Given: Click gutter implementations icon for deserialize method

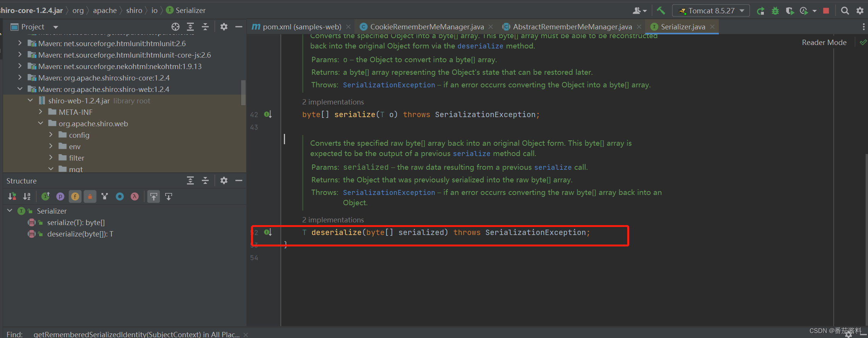Looking at the screenshot, I should [x=268, y=232].
